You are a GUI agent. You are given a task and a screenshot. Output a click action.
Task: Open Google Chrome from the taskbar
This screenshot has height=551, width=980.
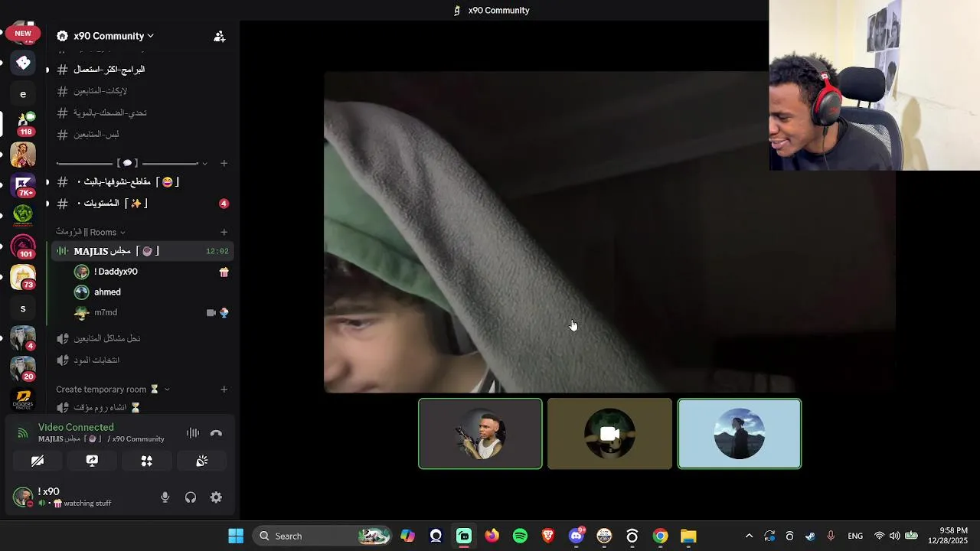click(x=660, y=536)
